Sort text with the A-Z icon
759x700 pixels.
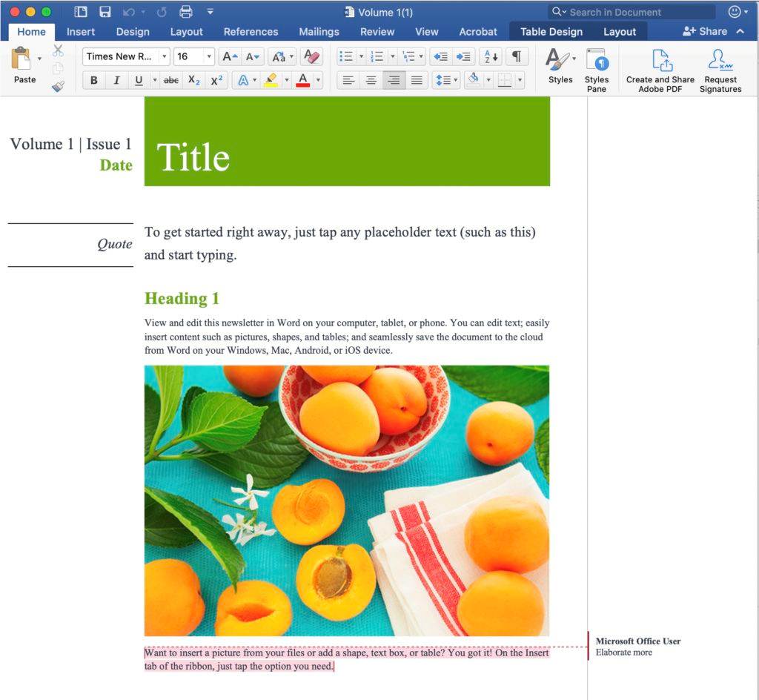point(490,57)
